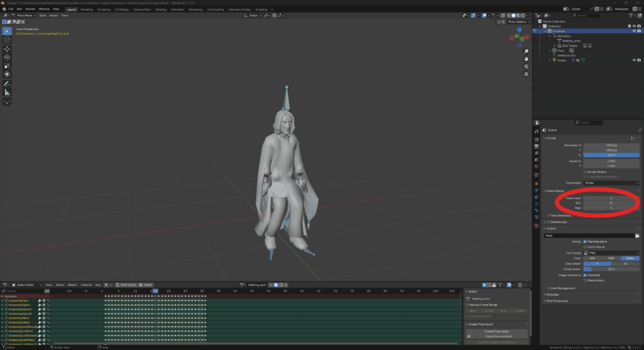This screenshot has width=644, height=350.
Task: Select the Rotate tool in viewport toolbar
Action: 8,57
